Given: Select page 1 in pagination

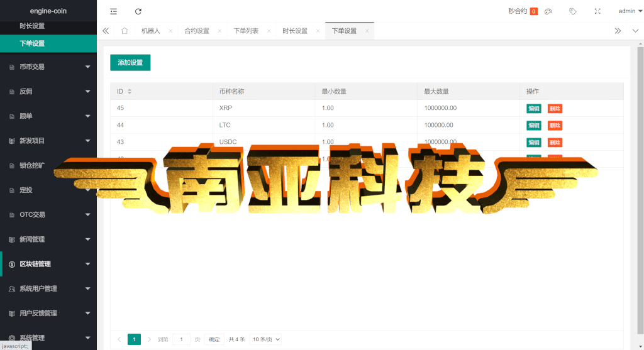Looking at the screenshot, I should tap(135, 339).
